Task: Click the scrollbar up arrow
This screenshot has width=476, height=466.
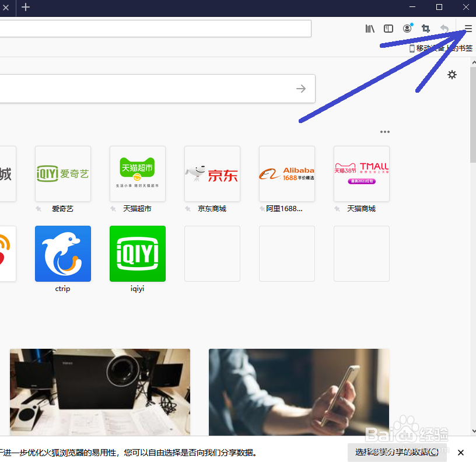Action: 474,62
